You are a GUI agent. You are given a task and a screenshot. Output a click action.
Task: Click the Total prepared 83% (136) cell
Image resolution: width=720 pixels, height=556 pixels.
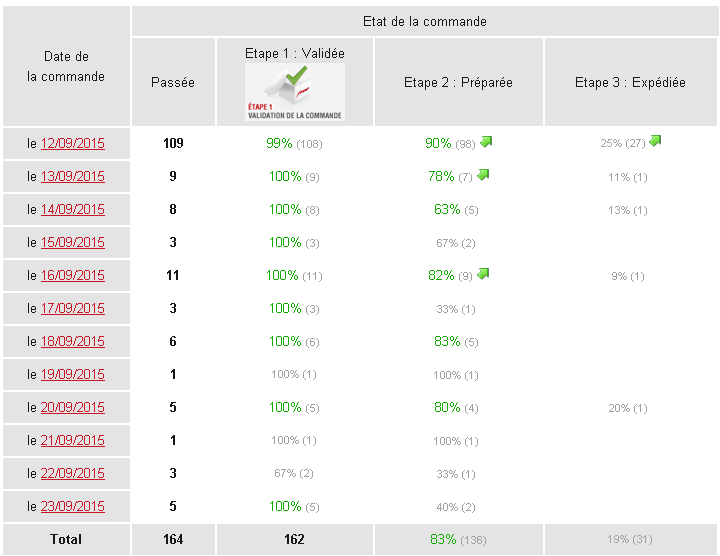[458, 540]
